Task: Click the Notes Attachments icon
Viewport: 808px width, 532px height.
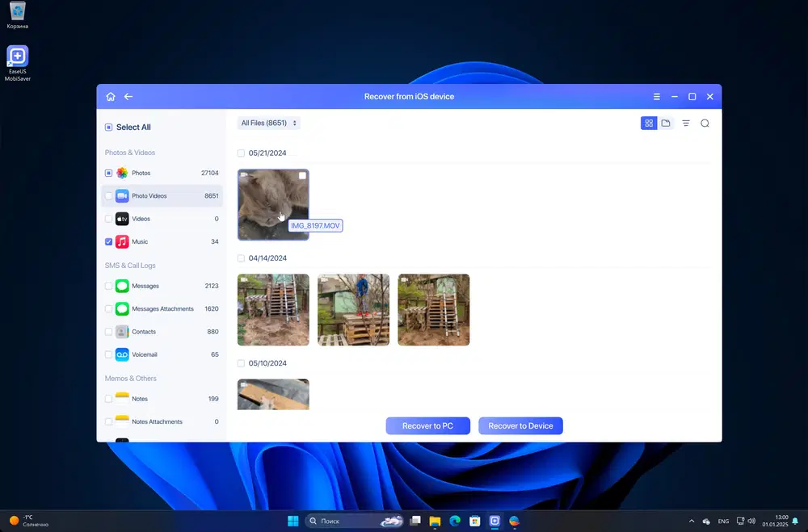Action: point(122,421)
